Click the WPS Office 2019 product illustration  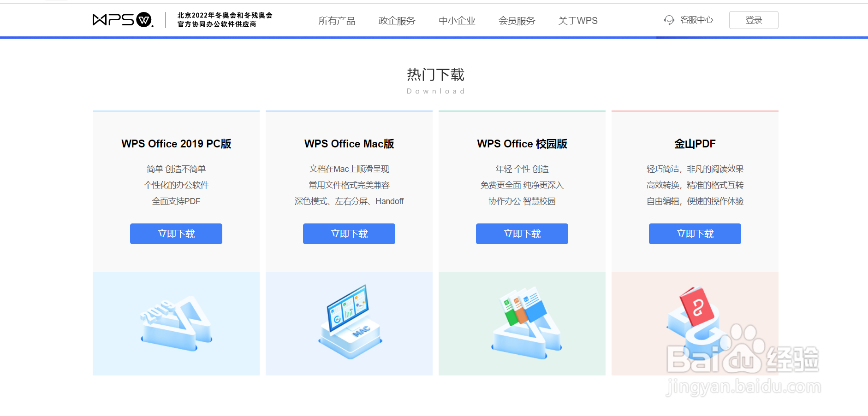click(176, 322)
